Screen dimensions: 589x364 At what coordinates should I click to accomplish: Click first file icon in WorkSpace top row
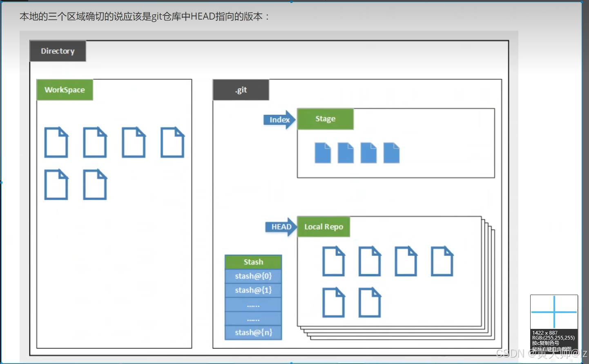[56, 142]
